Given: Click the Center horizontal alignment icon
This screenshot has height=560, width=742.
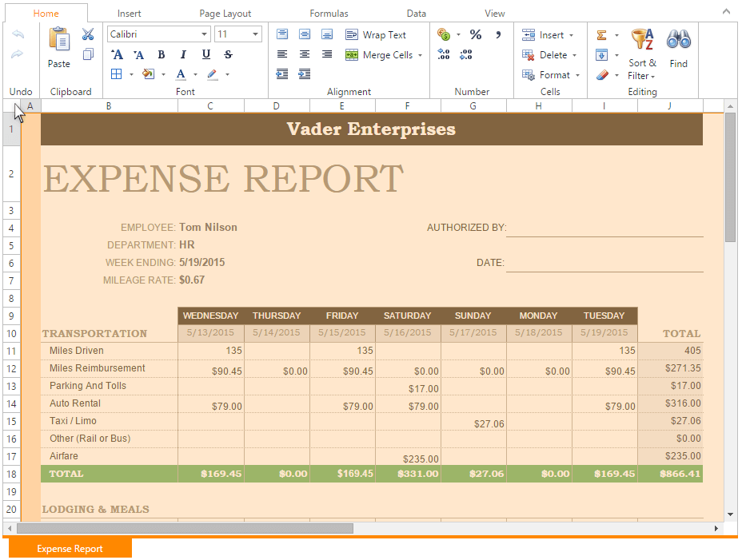Looking at the screenshot, I should pyautogui.click(x=305, y=54).
